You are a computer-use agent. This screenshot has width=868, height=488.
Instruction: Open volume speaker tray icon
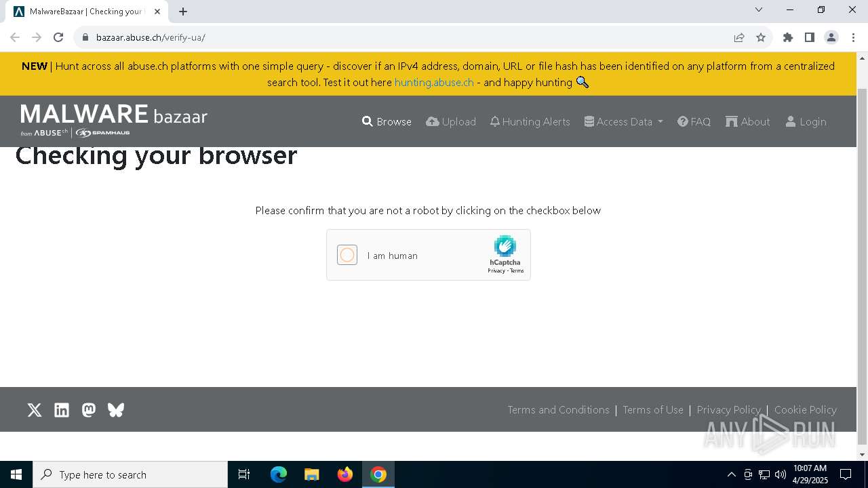coord(781,474)
